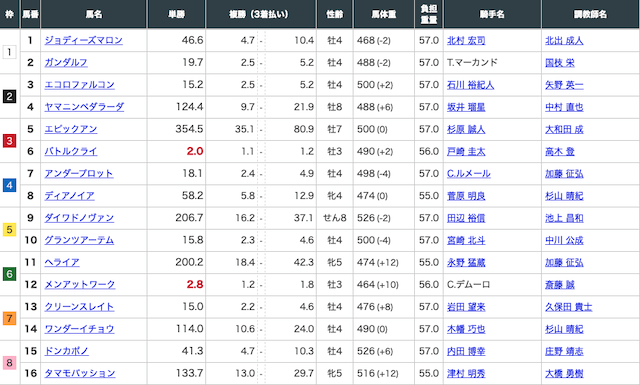Open 杉山 晴紀 in ディアノイア row
This screenshot has height=385, width=640.
tap(564, 196)
